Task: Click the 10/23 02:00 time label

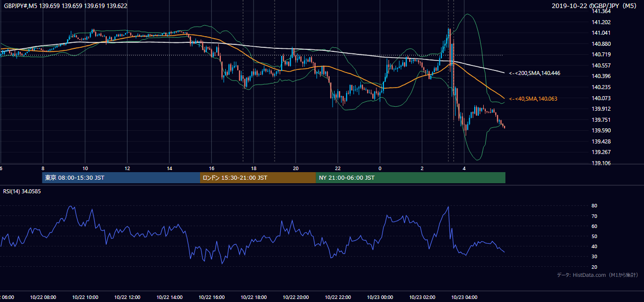Action: click(x=422, y=297)
